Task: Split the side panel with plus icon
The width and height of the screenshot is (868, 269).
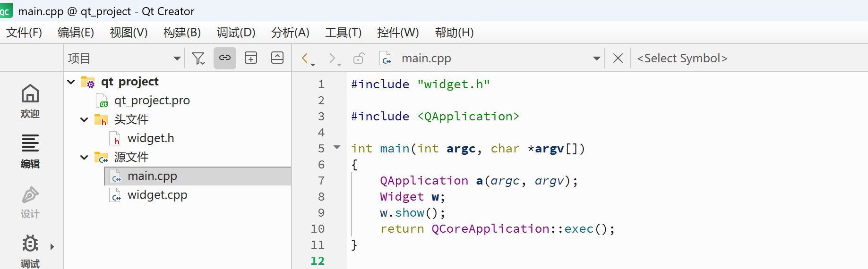Action: pos(251,58)
